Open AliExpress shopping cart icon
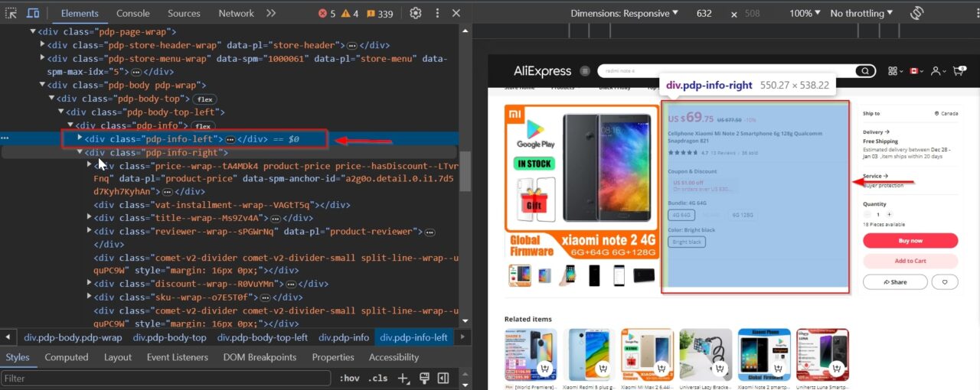 coord(958,70)
